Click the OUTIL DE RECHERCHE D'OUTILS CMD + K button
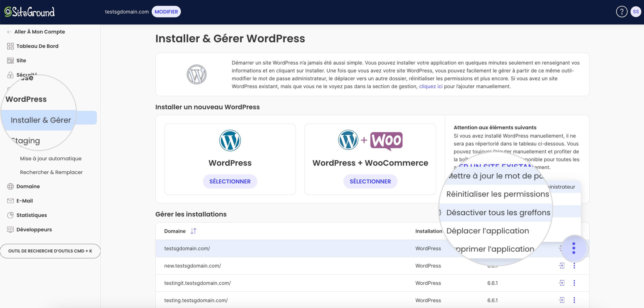Image resolution: width=644 pixels, height=308 pixels. tap(50, 251)
